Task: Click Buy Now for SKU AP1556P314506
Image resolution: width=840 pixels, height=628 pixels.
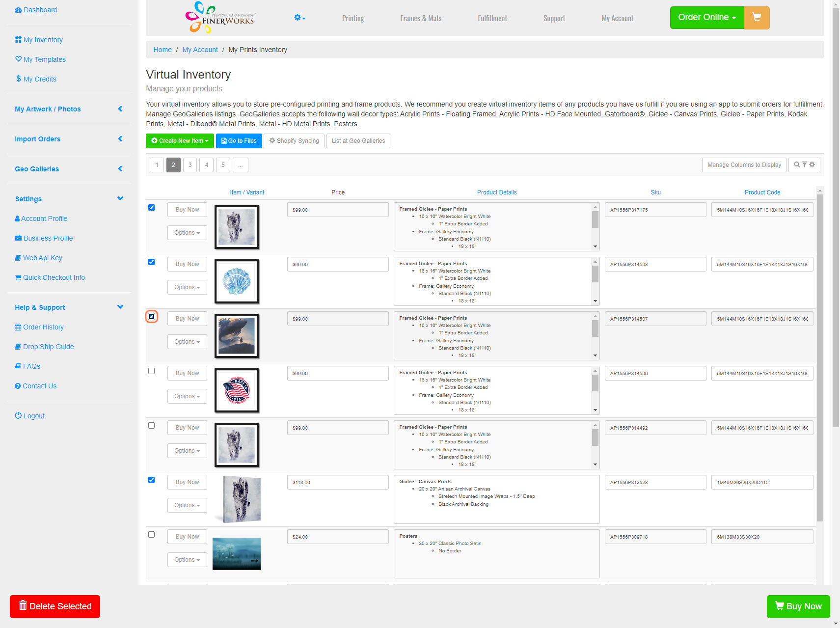Action: click(x=187, y=373)
